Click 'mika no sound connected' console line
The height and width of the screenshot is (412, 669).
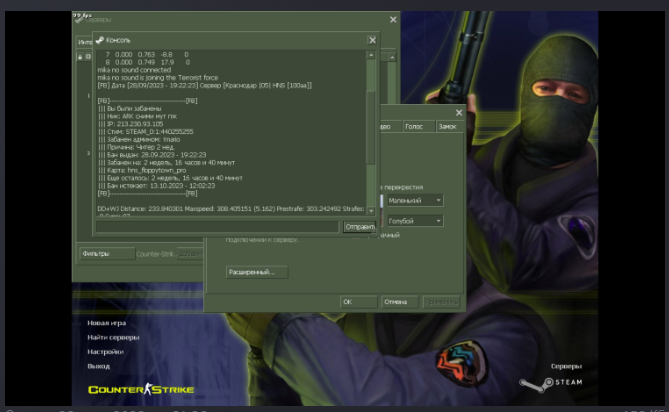coord(134,70)
